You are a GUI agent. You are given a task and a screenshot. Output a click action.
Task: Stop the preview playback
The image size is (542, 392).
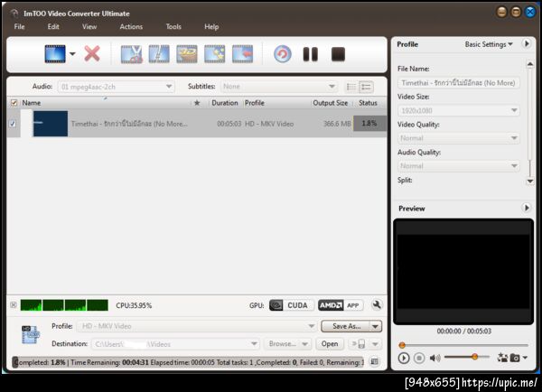coord(419,358)
